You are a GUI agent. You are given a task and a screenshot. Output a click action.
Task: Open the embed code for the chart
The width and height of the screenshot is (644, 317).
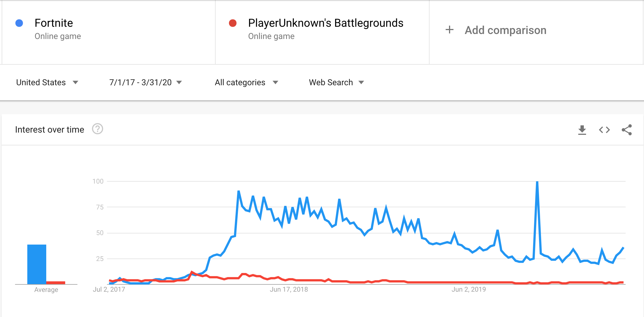(x=604, y=130)
